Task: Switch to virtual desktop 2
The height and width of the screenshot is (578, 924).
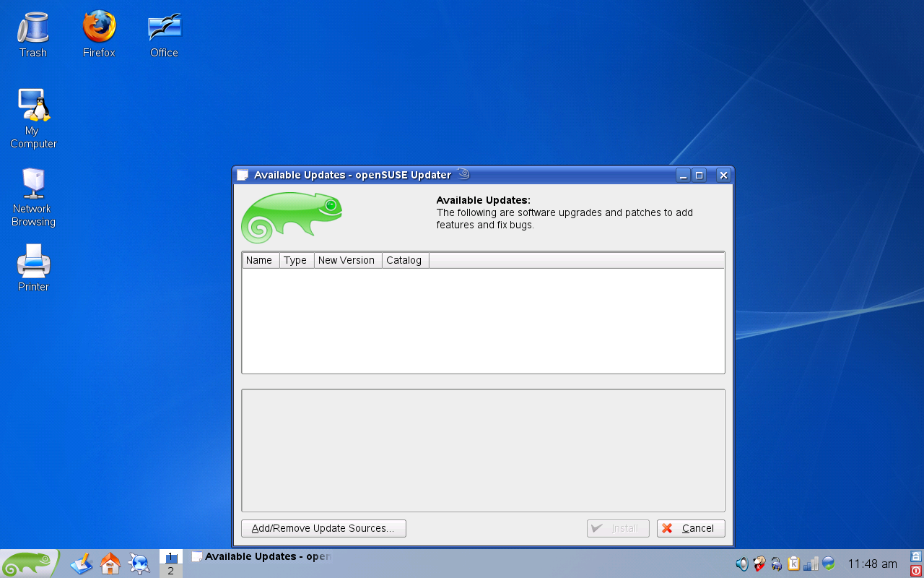Action: [x=171, y=571]
